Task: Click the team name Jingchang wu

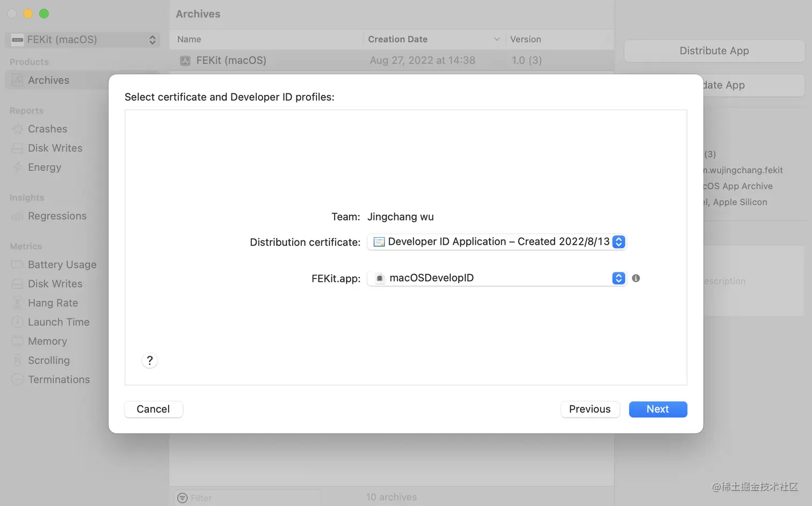Action: pos(401,217)
